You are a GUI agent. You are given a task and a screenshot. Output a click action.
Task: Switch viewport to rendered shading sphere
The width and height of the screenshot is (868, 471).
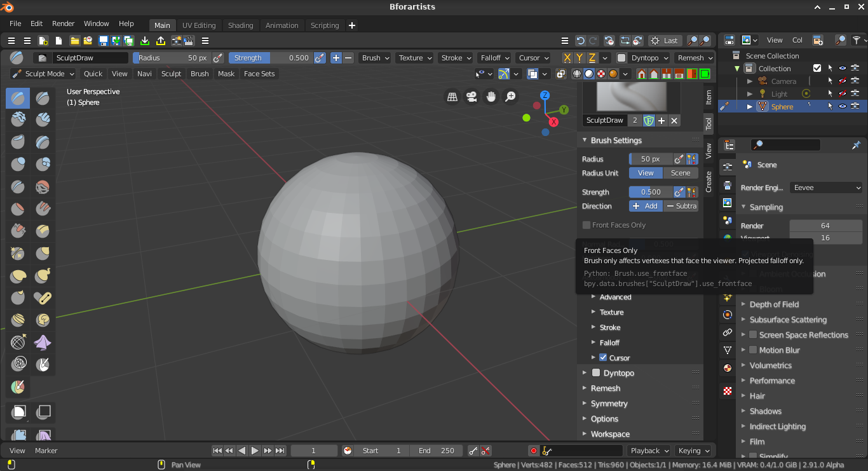[613, 74]
